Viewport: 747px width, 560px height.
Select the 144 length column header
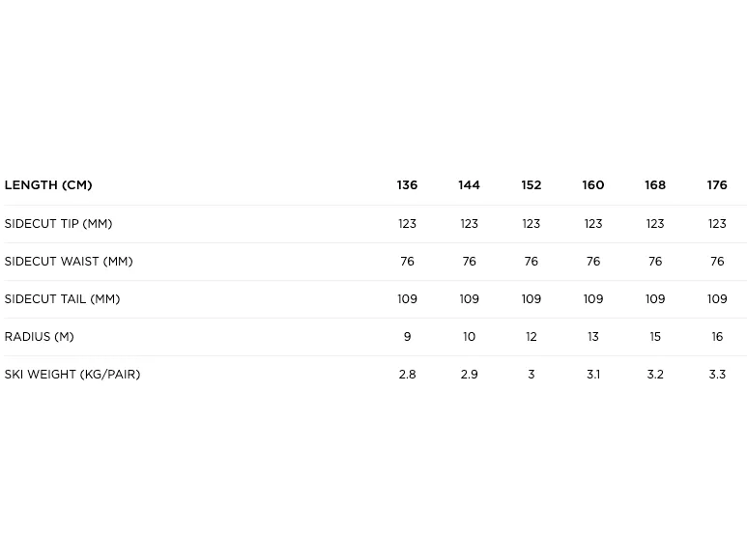pos(469,185)
